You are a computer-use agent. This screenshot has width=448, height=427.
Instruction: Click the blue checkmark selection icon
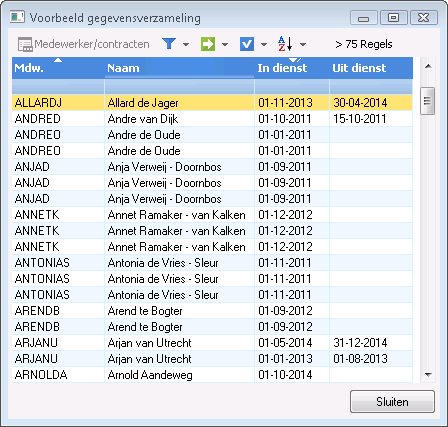tap(247, 44)
